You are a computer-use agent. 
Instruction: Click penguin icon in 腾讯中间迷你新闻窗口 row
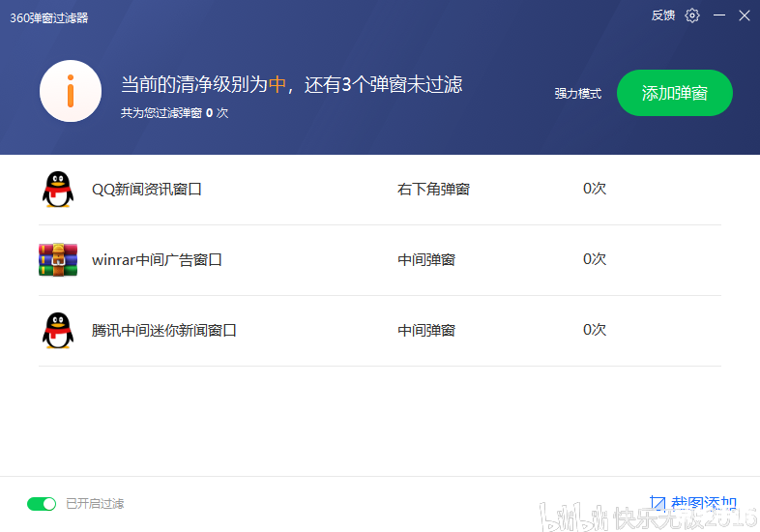point(58,330)
